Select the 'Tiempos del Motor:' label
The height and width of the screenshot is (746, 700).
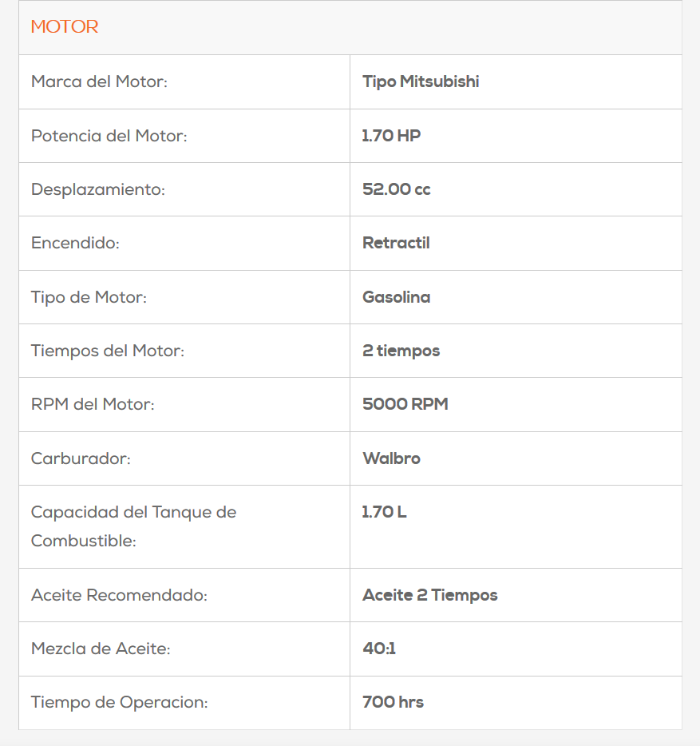pyautogui.click(x=107, y=351)
